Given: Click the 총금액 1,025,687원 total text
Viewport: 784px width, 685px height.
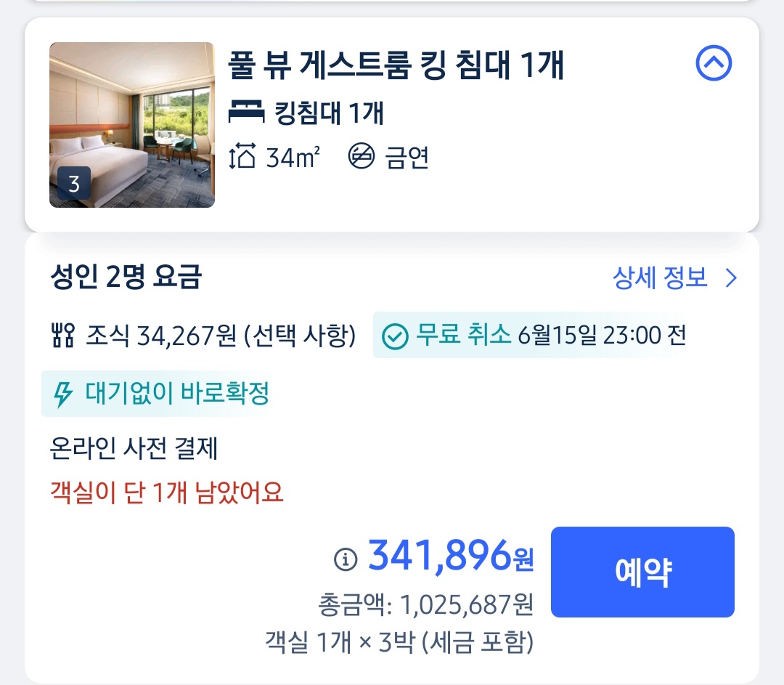Looking at the screenshot, I should click(426, 605).
